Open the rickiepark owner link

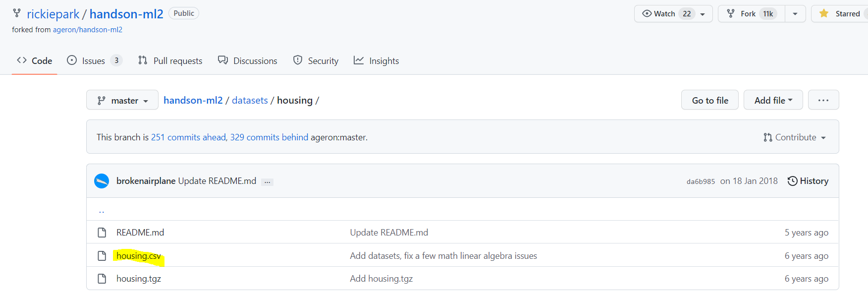pyautogui.click(x=53, y=14)
